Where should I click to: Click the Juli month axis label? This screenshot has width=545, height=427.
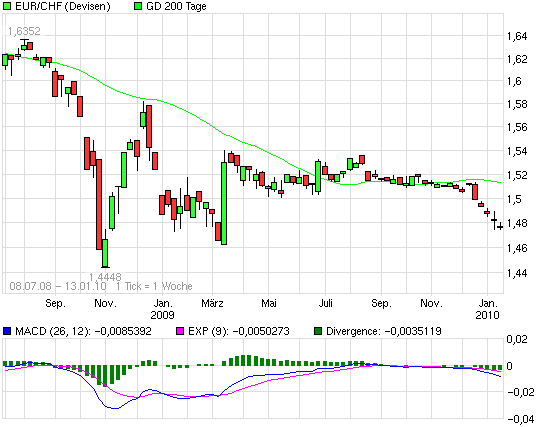tap(325, 304)
